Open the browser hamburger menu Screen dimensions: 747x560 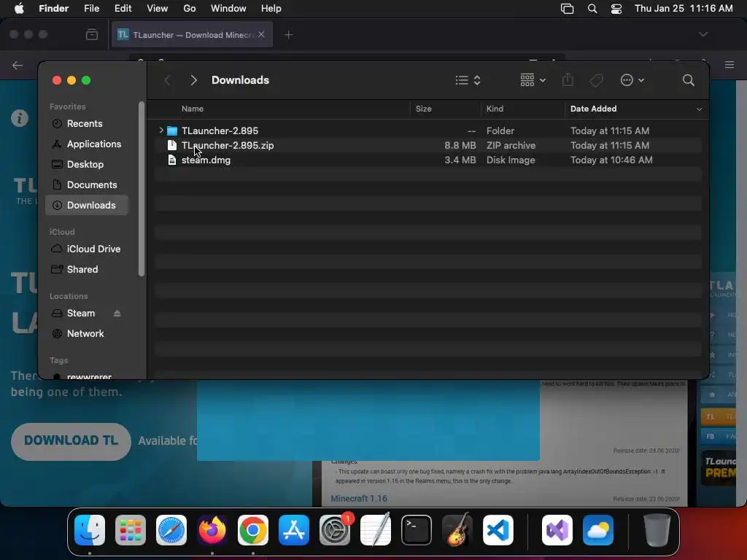point(729,65)
